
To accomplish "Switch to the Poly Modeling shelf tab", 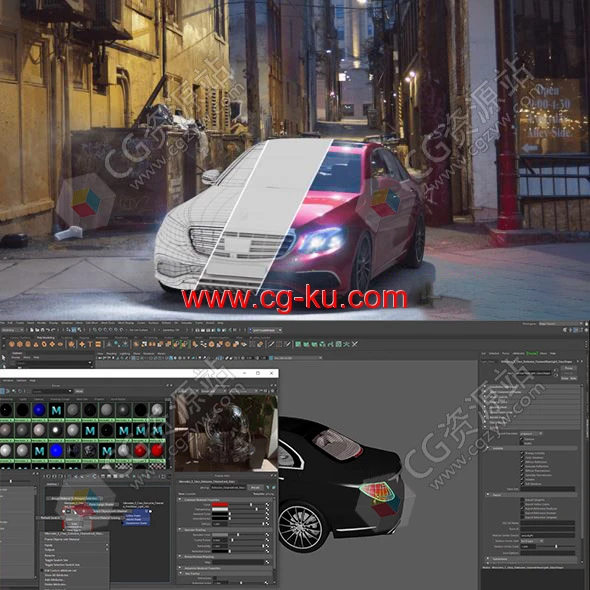I will (46, 338).
